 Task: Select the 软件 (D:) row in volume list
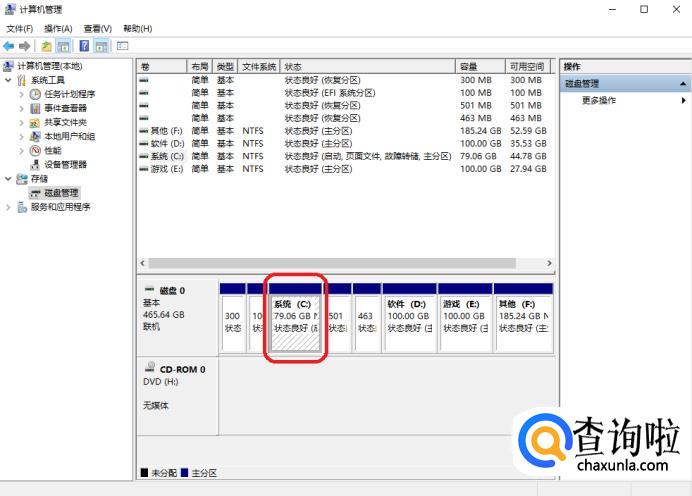344,144
